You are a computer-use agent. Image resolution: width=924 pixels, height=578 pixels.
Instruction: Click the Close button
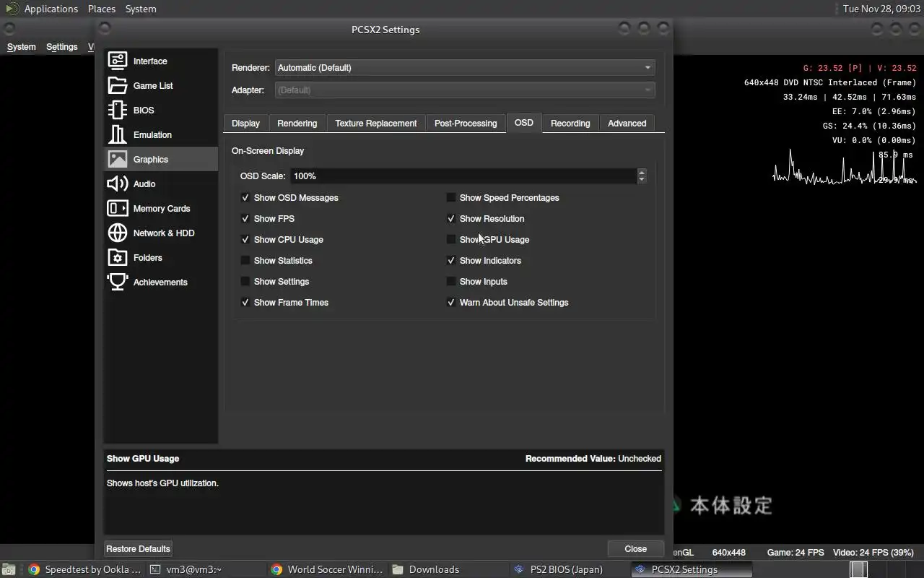(635, 548)
